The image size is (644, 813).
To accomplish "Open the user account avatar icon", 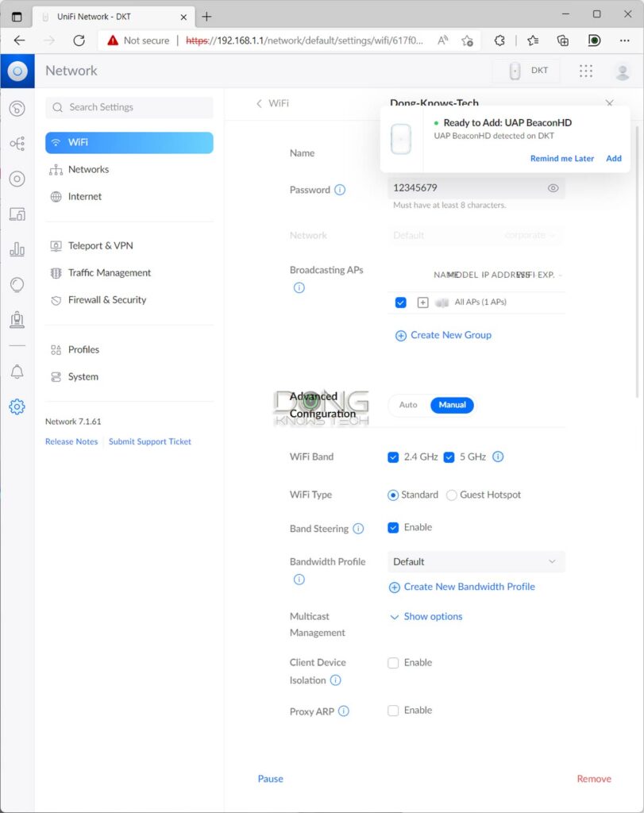I will pos(623,71).
